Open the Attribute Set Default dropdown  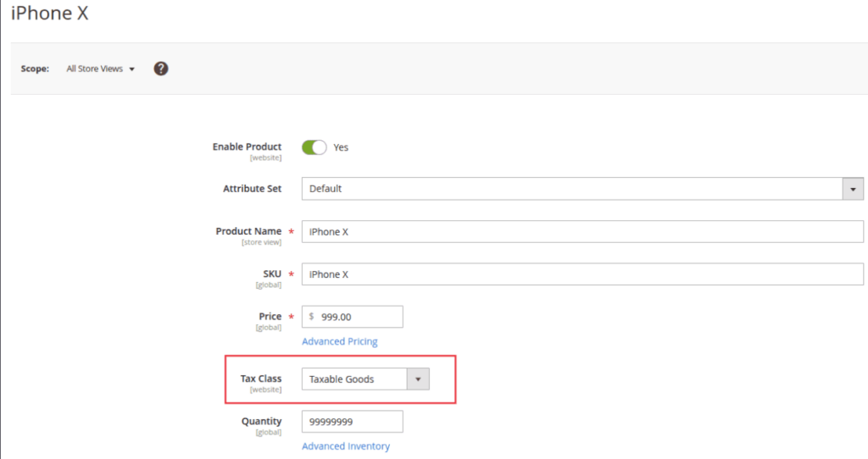(582, 189)
